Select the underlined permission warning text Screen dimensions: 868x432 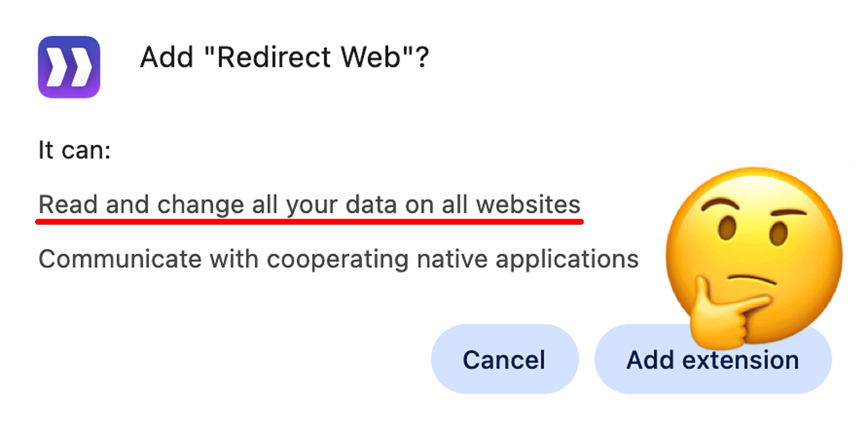pos(310,204)
